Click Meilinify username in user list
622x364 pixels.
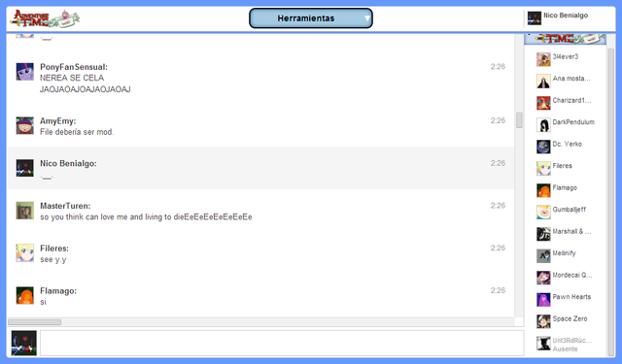pyautogui.click(x=564, y=252)
